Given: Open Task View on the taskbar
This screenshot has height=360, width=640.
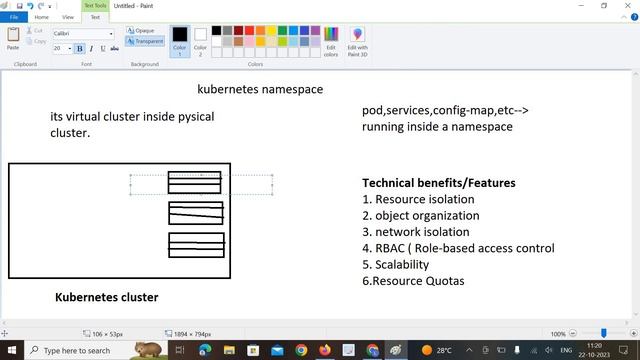Looking at the screenshot, I should 180,350.
